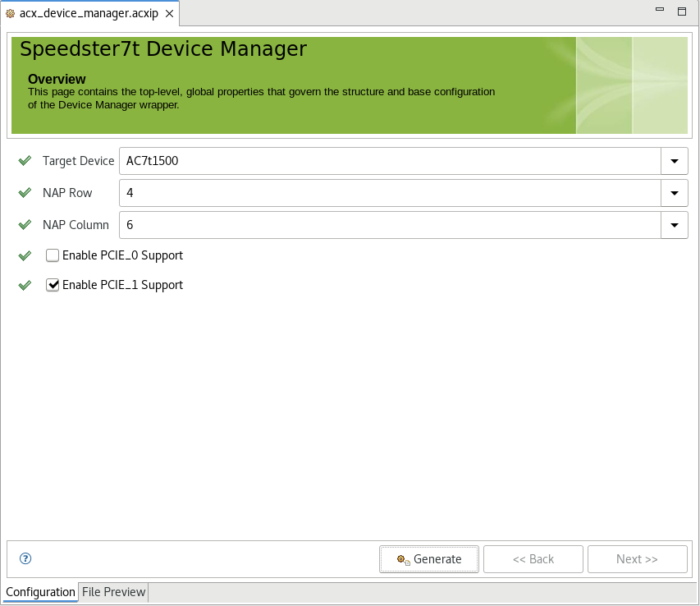Image resolution: width=700 pixels, height=606 pixels.
Task: Maximize the editor panel
Action: tap(682, 11)
